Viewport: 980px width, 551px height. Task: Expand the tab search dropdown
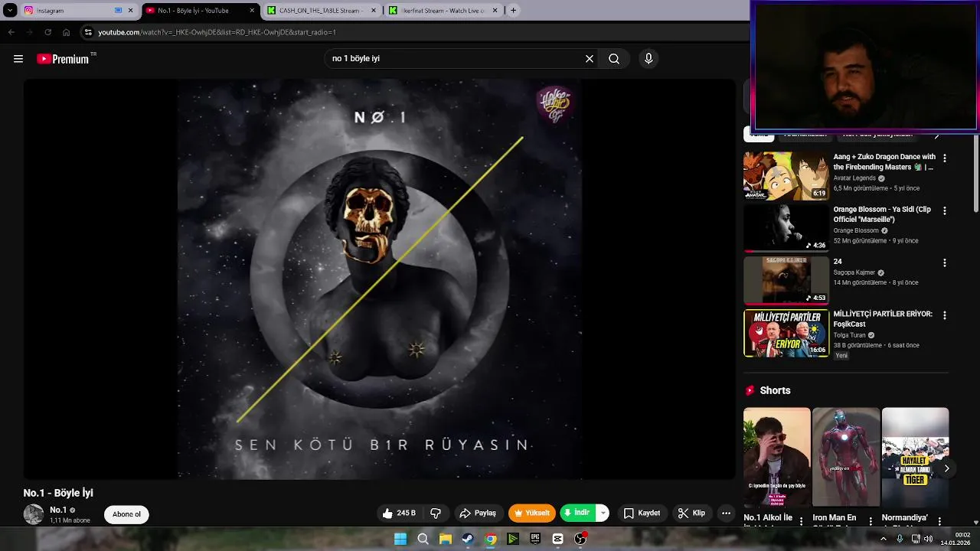[x=10, y=11]
